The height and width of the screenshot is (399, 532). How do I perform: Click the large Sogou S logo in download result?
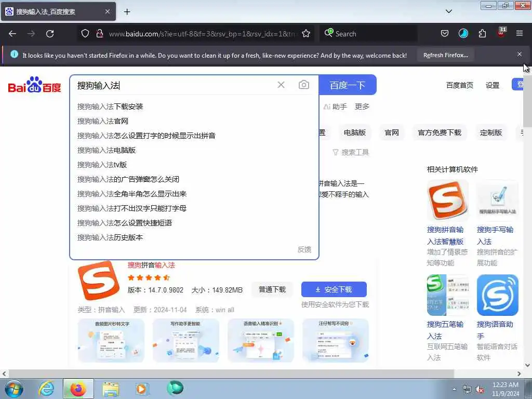coord(98,281)
